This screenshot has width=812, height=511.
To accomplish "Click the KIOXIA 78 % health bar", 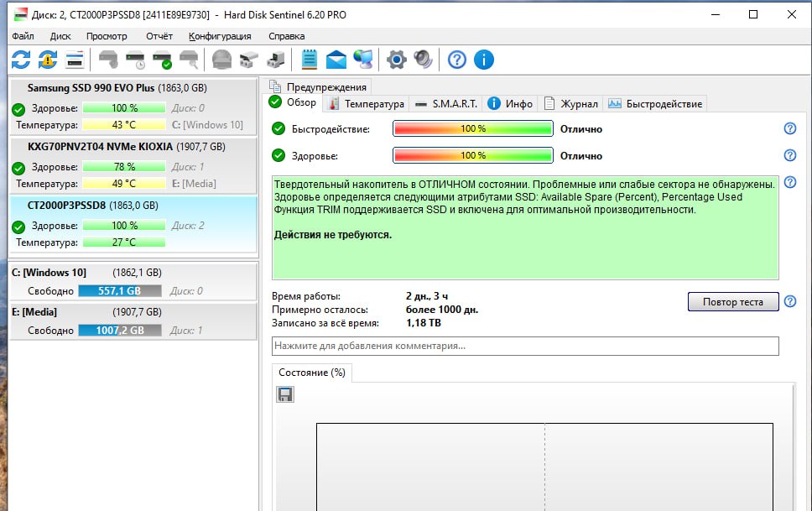I will [x=124, y=167].
